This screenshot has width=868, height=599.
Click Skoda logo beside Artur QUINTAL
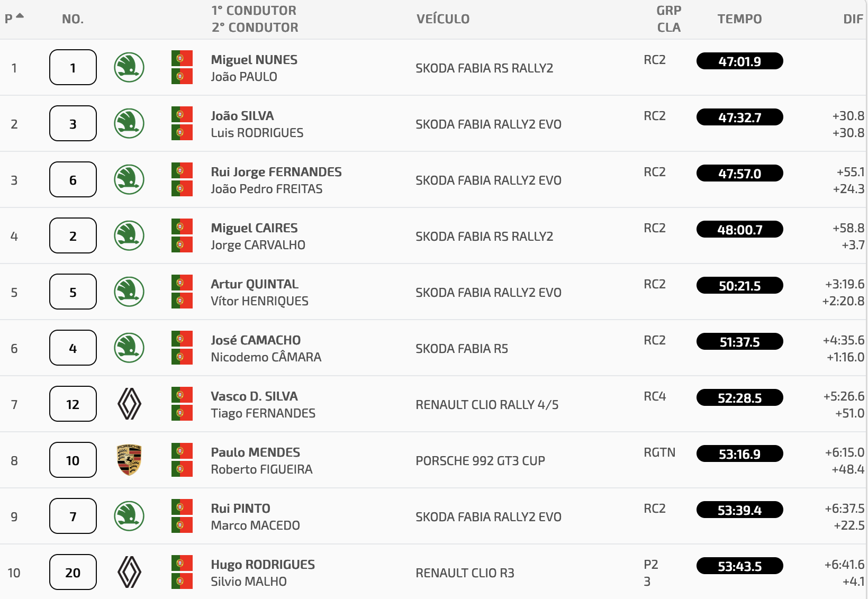coord(129,292)
